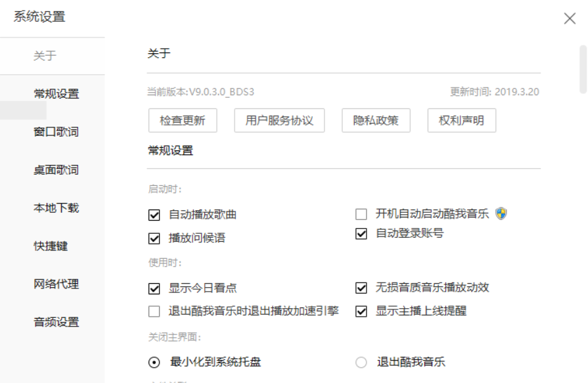Select 本地下载 in the sidebar
588x383 pixels.
pos(57,208)
